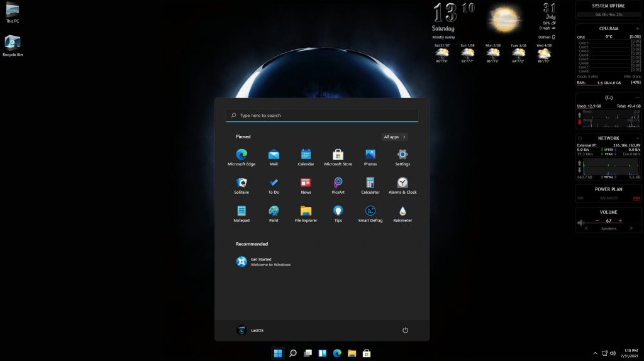Expand the system tray hidden icons chevron

coord(595,353)
